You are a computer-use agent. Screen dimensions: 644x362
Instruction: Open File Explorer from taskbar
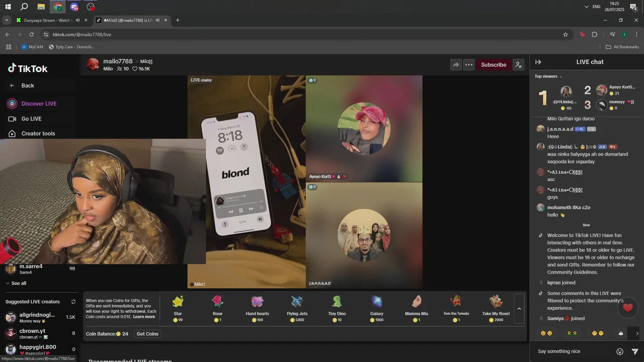[41, 7]
